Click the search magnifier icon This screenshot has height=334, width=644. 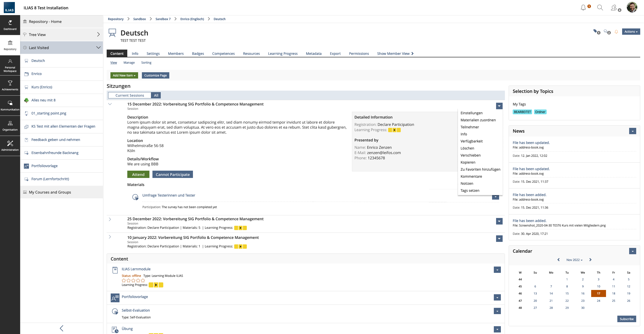[600, 8]
